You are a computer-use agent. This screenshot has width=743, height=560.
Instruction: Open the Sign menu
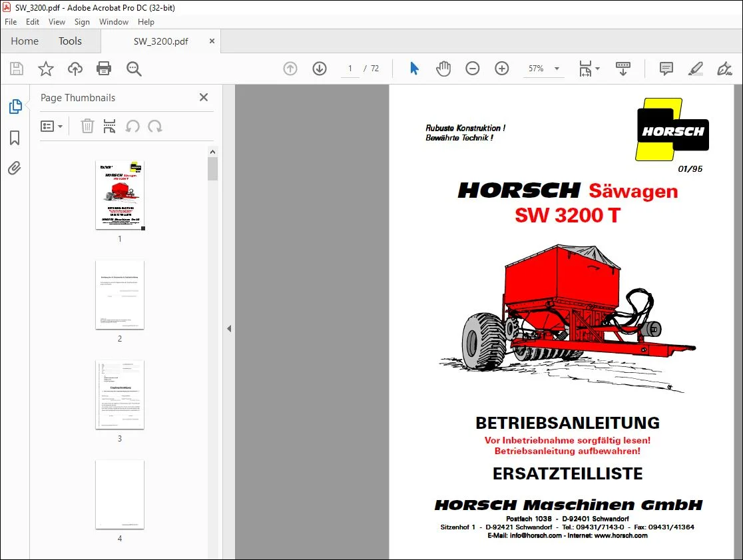pyautogui.click(x=82, y=22)
